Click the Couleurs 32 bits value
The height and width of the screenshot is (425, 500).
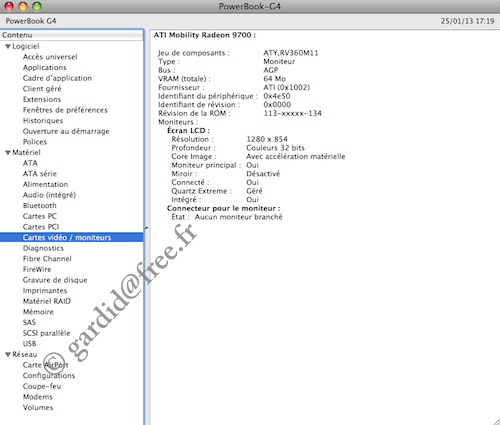tap(275, 148)
